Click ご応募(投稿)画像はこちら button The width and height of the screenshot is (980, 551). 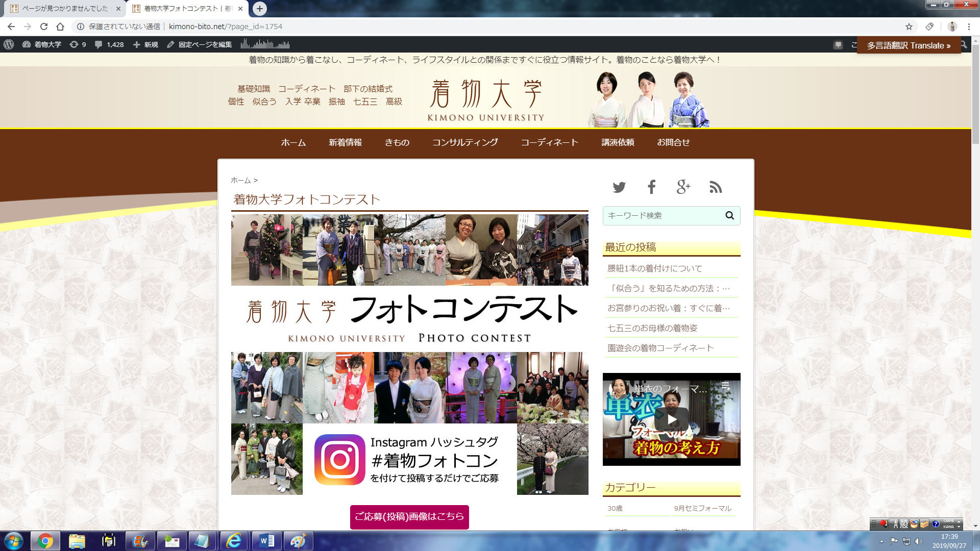[x=409, y=517]
